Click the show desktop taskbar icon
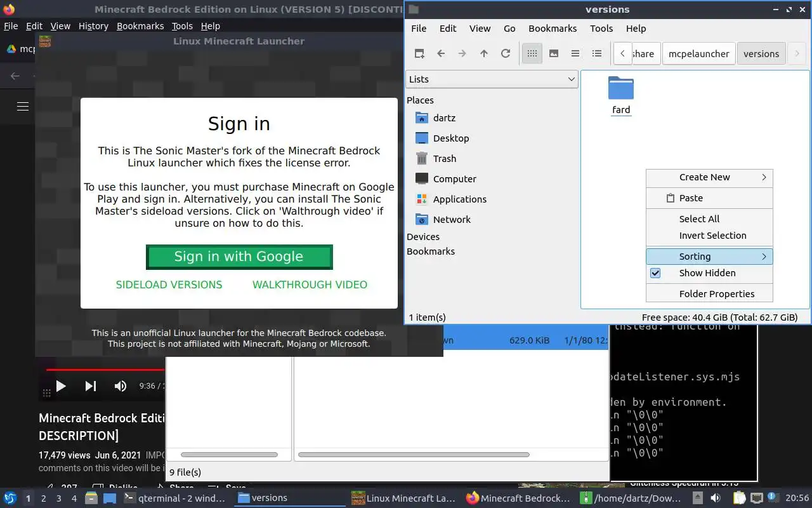Image resolution: width=812 pixels, height=508 pixels. 109,498
